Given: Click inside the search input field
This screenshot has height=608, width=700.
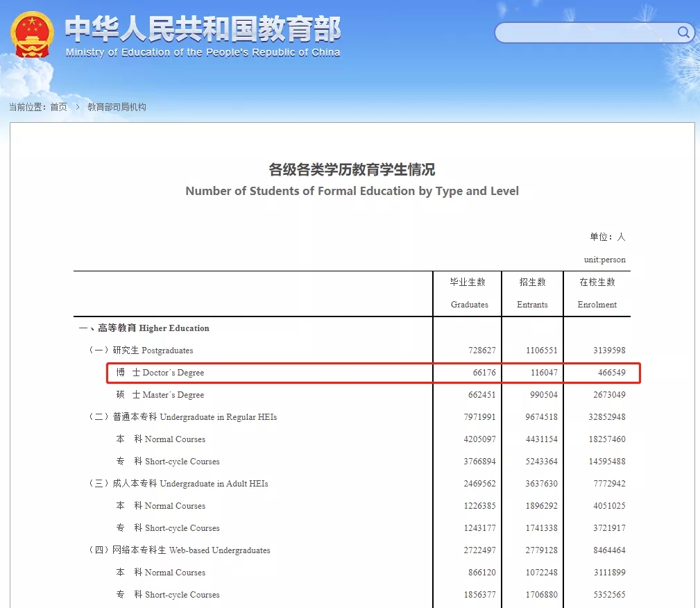Looking at the screenshot, I should [586, 33].
